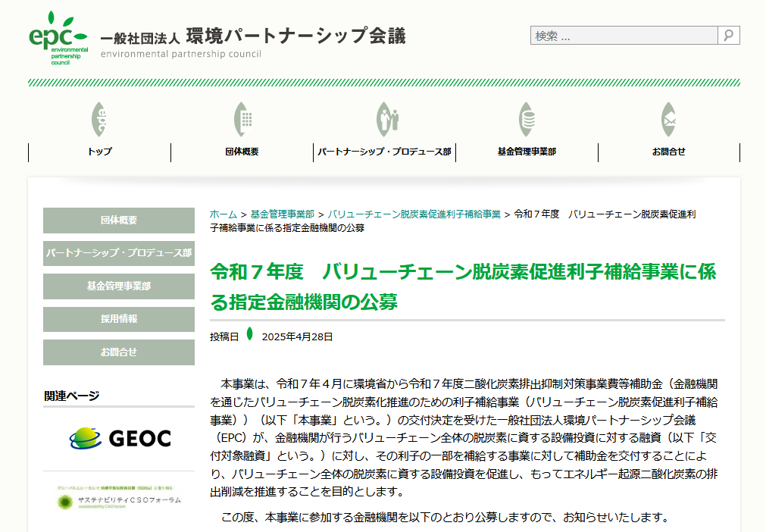The height and width of the screenshot is (532, 766).
Task: Type in the 検索 search field
Action: point(624,36)
